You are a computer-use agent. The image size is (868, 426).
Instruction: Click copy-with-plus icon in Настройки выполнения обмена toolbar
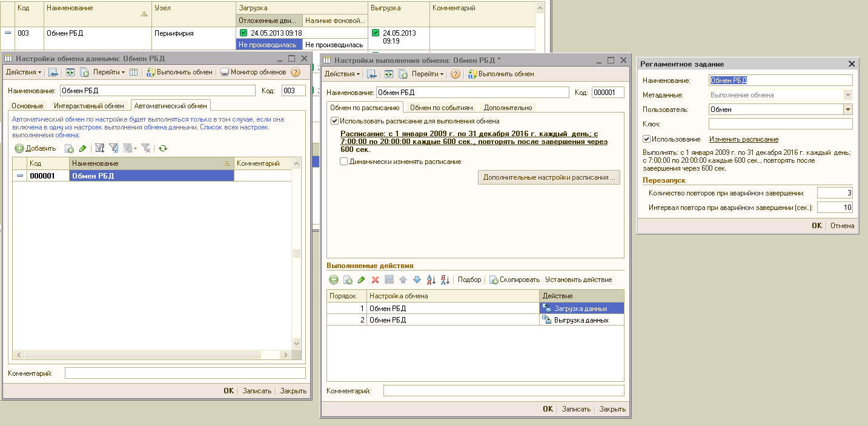click(x=402, y=74)
